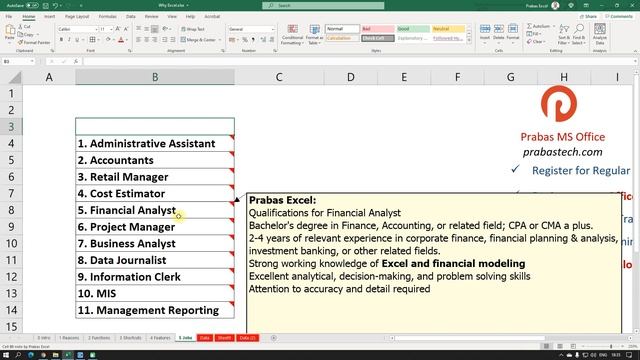The width and height of the screenshot is (640, 360).
Task: Click the Fill Color bucket icon
Action: [x=108, y=40]
